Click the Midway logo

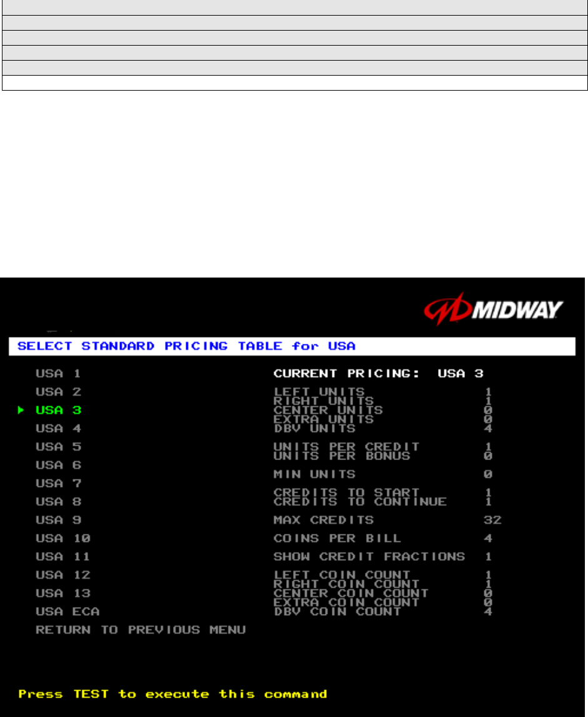[494, 309]
